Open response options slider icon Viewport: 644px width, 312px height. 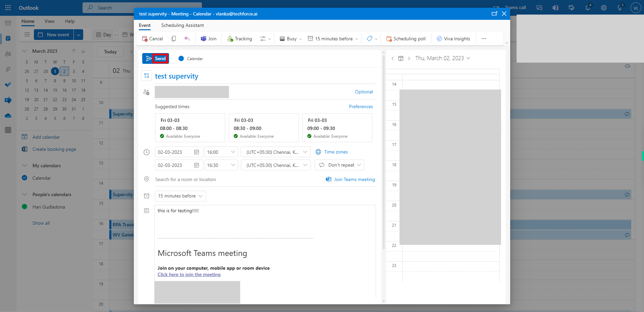click(x=265, y=39)
